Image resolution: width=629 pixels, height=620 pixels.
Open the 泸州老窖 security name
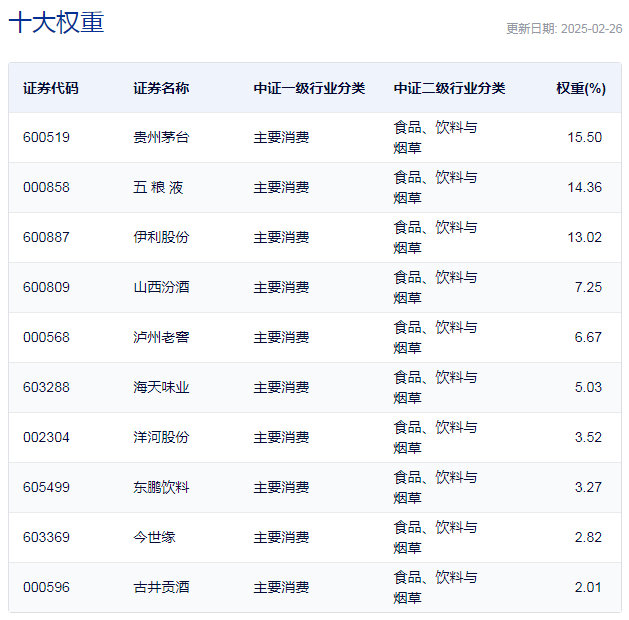161,337
